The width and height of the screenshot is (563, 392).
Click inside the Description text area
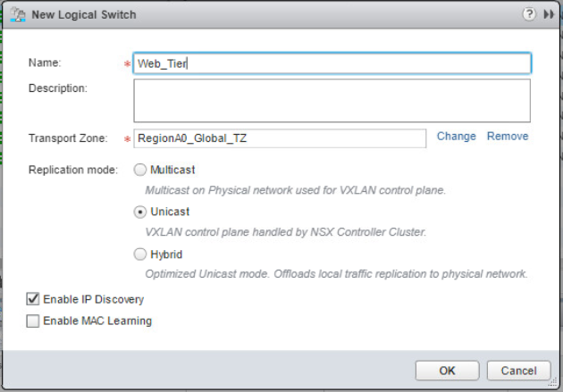(x=332, y=100)
